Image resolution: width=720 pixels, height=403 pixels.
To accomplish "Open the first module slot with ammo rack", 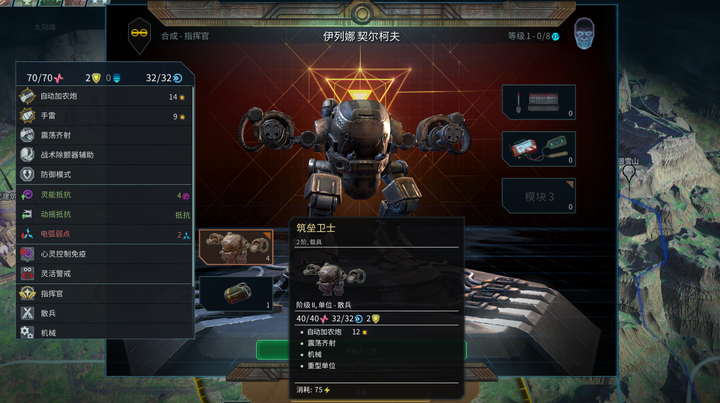I will pos(539,102).
